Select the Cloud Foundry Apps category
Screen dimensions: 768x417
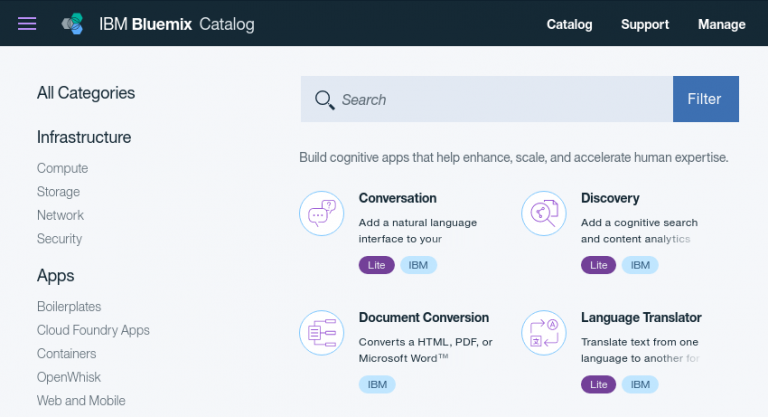pos(93,330)
